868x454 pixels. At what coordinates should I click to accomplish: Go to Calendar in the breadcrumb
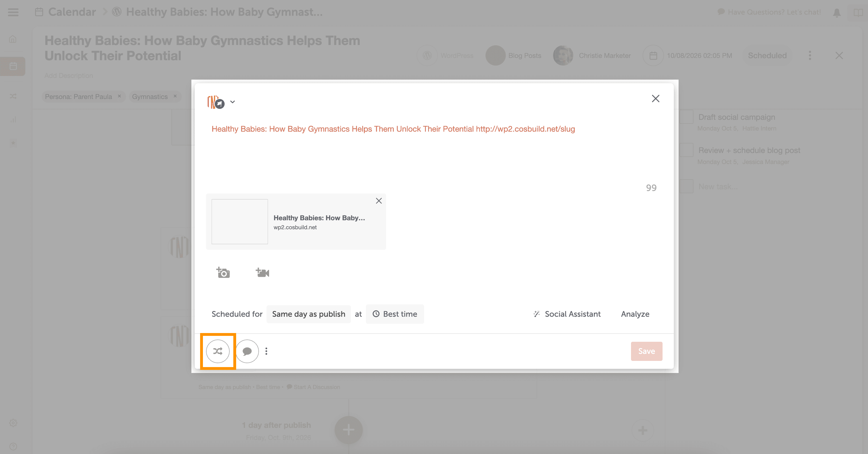[72, 12]
